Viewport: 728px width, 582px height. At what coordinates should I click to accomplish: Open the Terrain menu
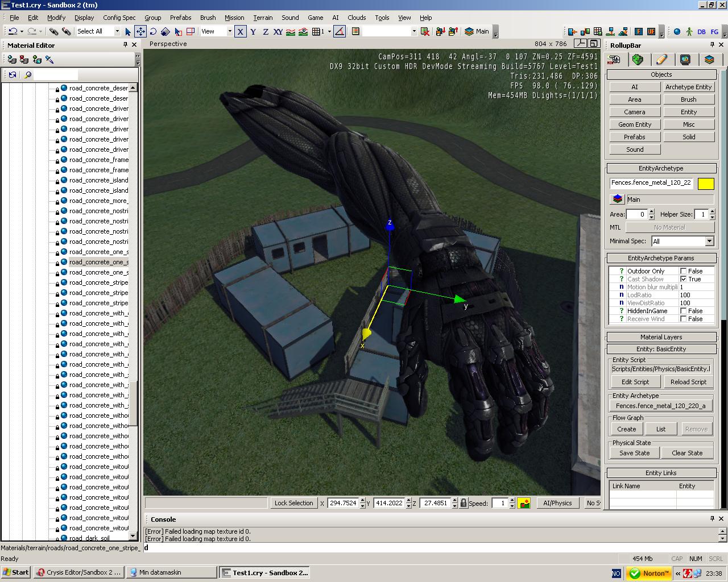(263, 18)
